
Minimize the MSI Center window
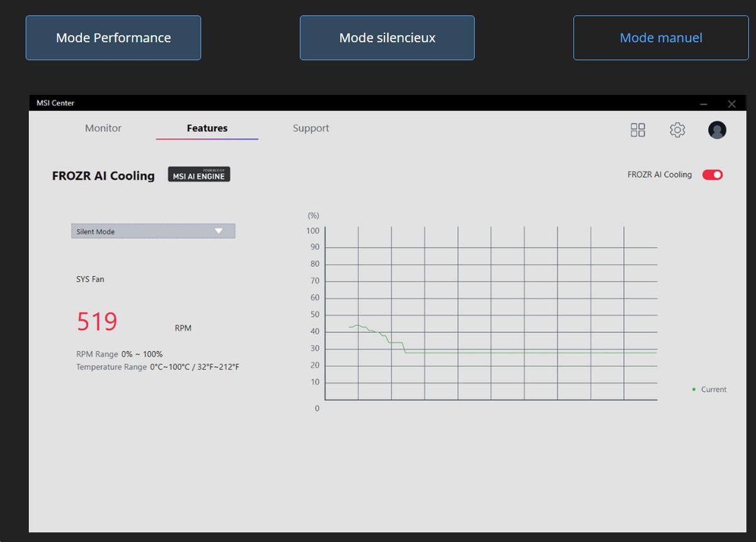tap(704, 104)
